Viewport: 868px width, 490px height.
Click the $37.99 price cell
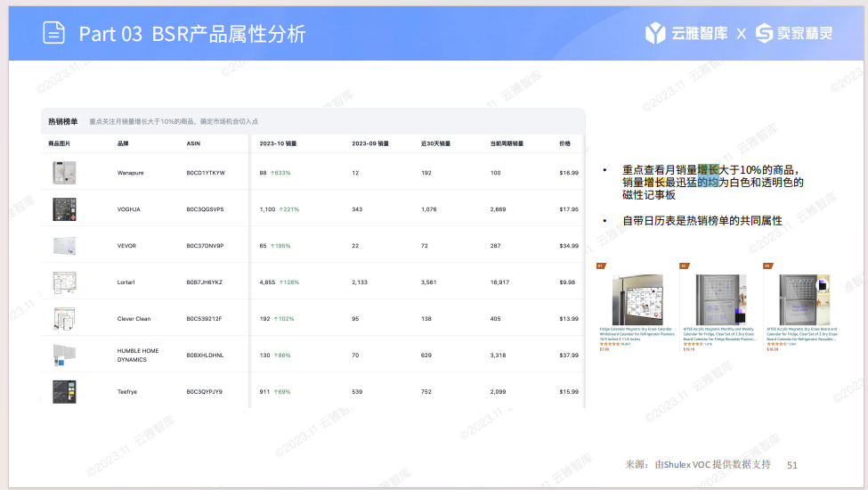569,355
